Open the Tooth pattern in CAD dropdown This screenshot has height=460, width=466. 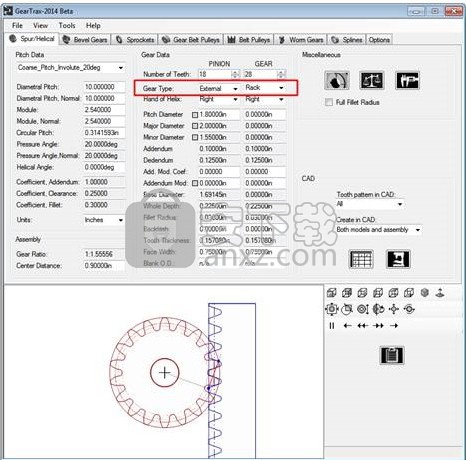pyautogui.click(x=370, y=204)
